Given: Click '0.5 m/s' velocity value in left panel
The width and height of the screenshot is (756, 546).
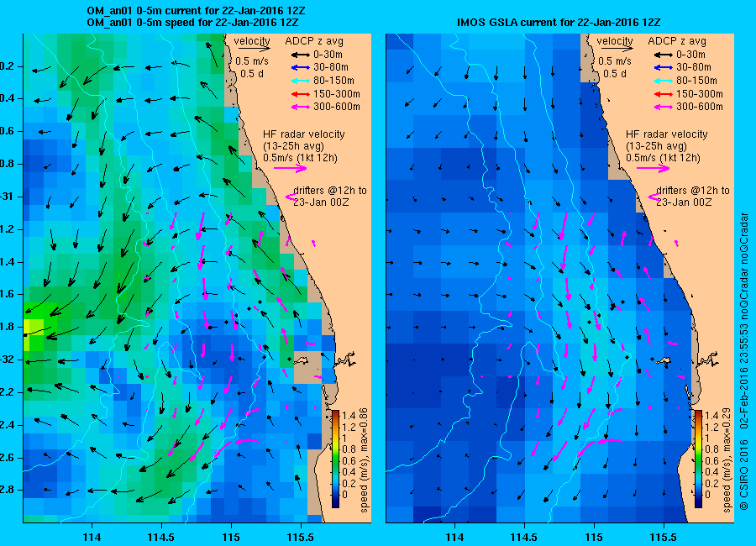Looking at the screenshot, I should click(252, 61).
